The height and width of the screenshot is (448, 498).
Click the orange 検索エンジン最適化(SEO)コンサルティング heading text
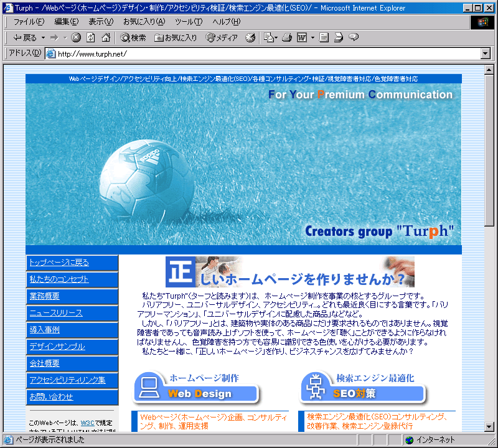377,421
